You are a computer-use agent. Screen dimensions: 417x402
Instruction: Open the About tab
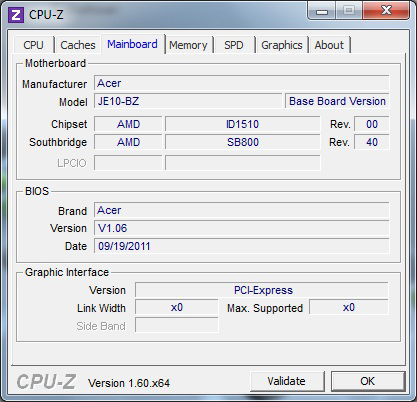[329, 45]
